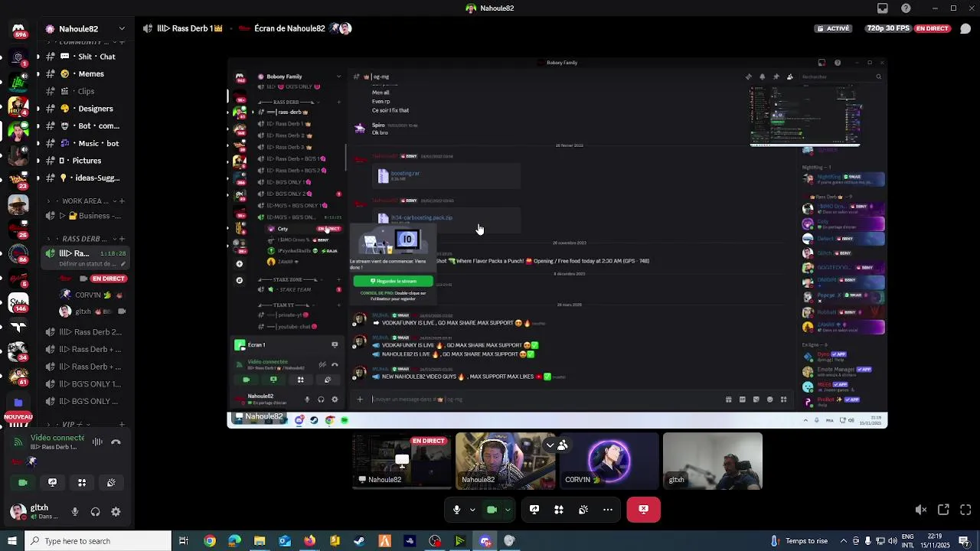
Task: Stop watching stream red button
Action: click(x=643, y=510)
